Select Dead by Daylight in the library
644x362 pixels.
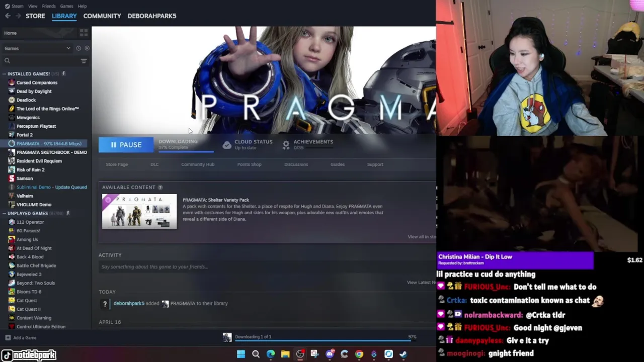coord(34,92)
